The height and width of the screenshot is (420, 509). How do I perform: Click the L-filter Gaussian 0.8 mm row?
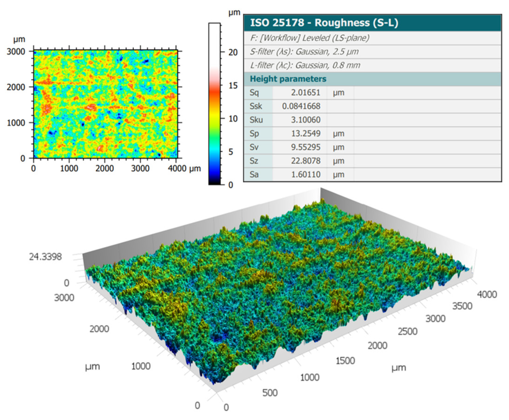click(305, 65)
